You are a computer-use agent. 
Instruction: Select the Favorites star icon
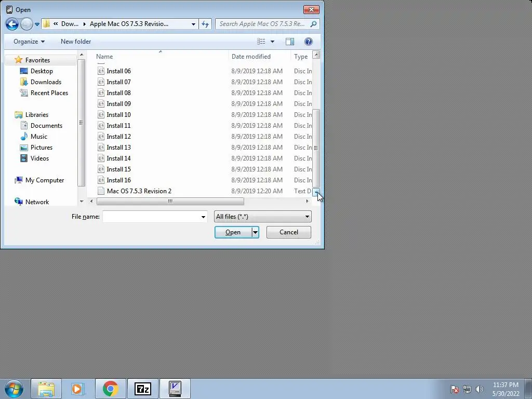(19, 60)
